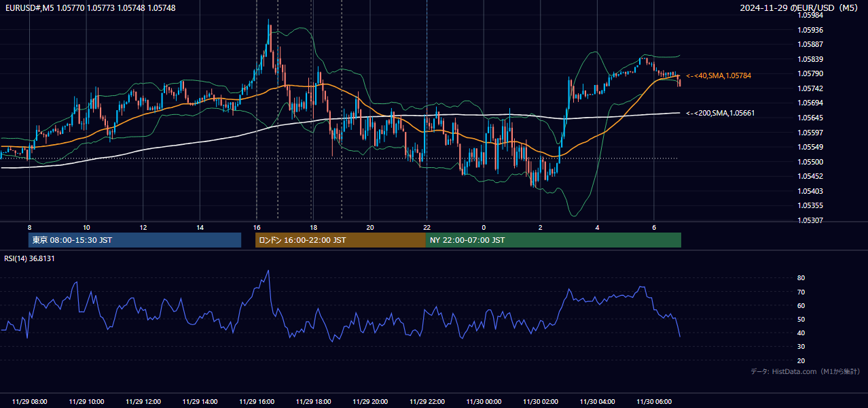868x408 pixels.
Task: Click hour label 16 under the price chart
Action: click(257, 227)
